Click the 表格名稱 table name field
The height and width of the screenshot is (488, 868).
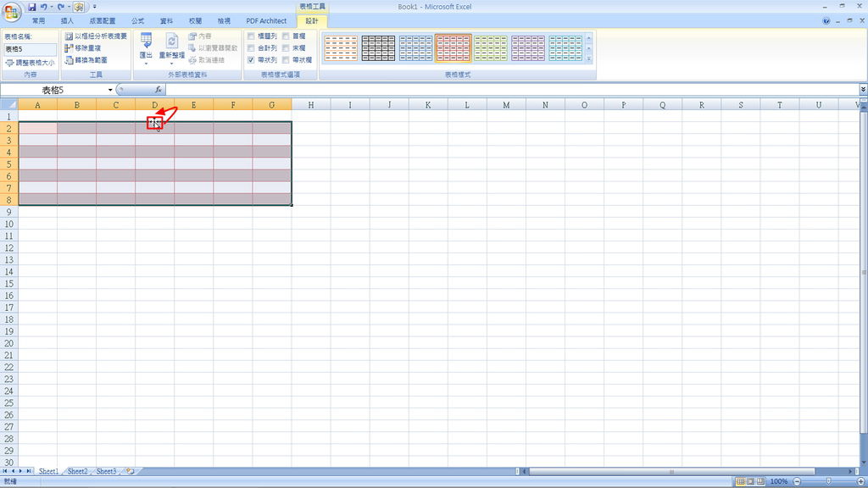click(31, 49)
